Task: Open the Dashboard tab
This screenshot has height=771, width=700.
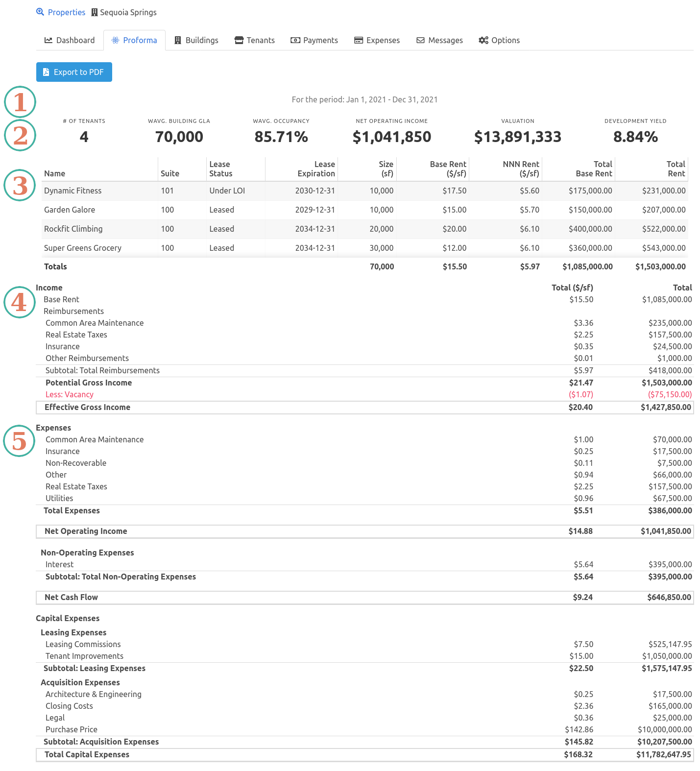Action: point(70,40)
